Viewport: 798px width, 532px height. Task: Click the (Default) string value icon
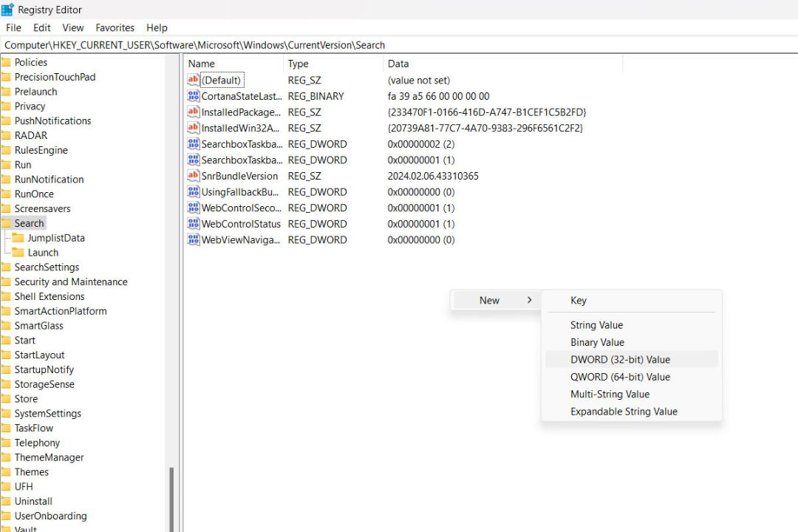pos(194,80)
